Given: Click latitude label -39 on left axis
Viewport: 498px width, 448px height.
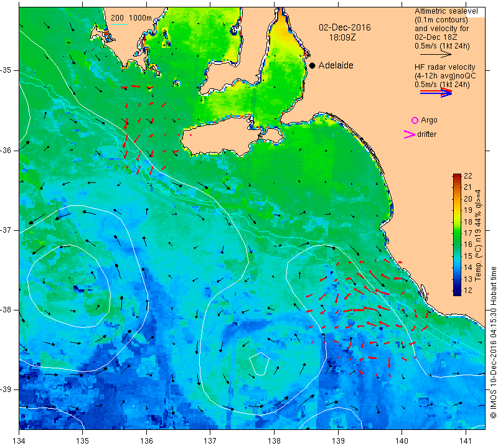Looking at the screenshot, I should (6, 390).
